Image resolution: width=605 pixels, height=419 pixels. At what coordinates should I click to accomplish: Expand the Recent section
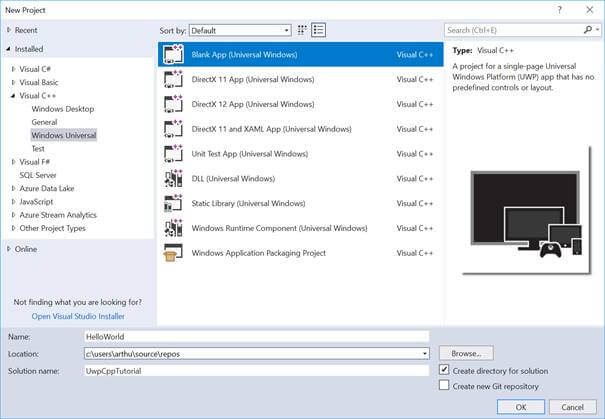[x=8, y=30]
